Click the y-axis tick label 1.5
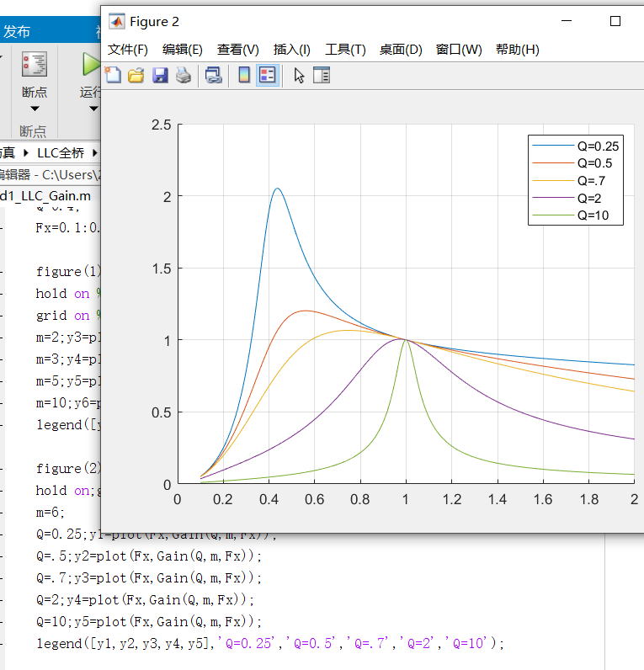Image resolution: width=644 pixels, height=670 pixels. [161, 269]
